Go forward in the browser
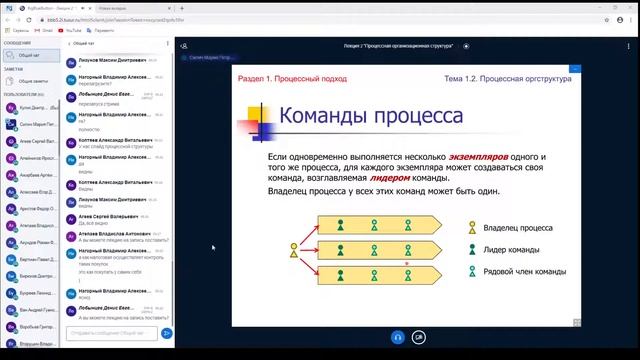 pyautogui.click(x=18, y=20)
